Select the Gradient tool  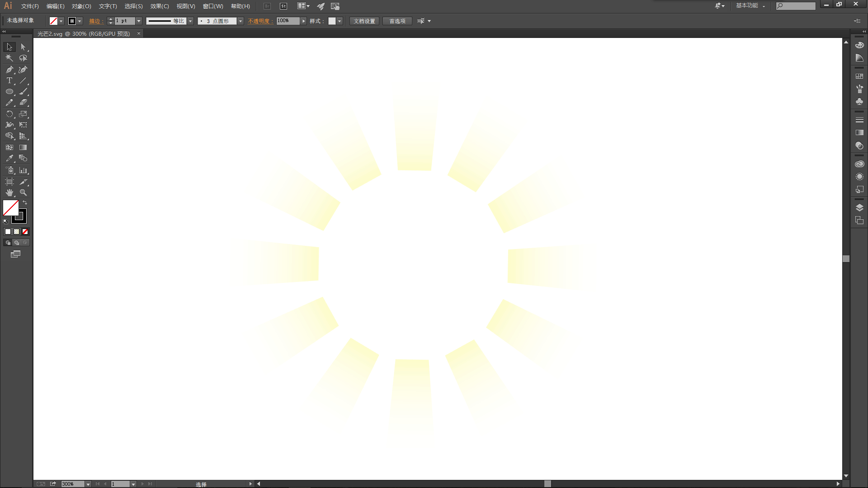click(23, 147)
